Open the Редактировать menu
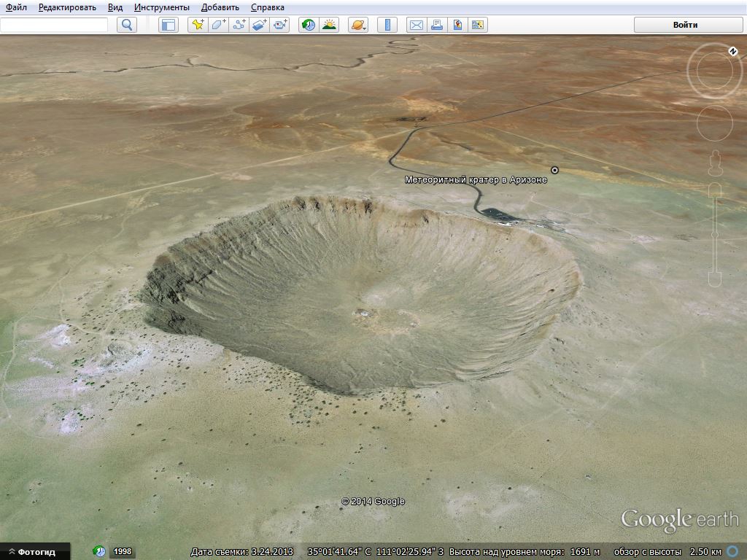 67,7
